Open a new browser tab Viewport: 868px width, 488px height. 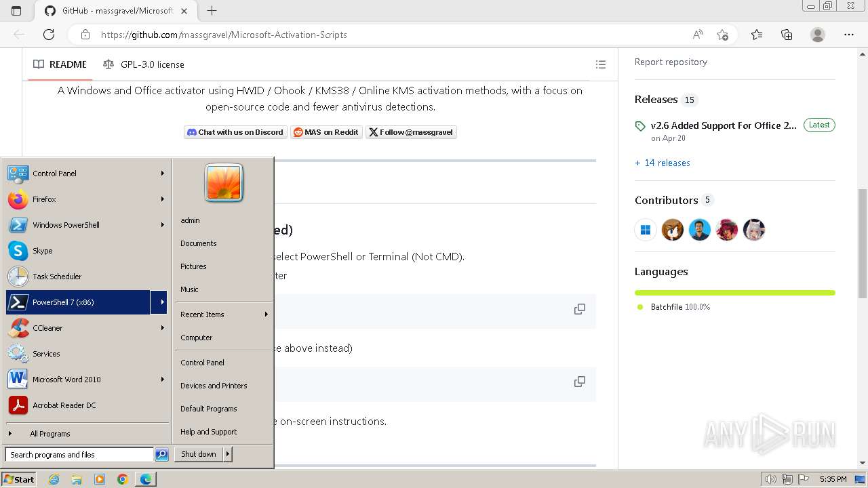click(x=212, y=11)
